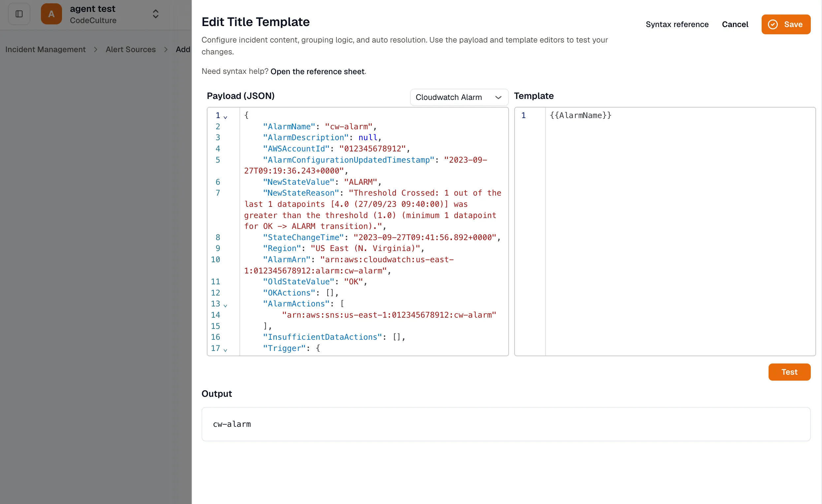822x504 pixels.
Task: Collapse the JSON fold arrow on line 1
Action: point(225,117)
